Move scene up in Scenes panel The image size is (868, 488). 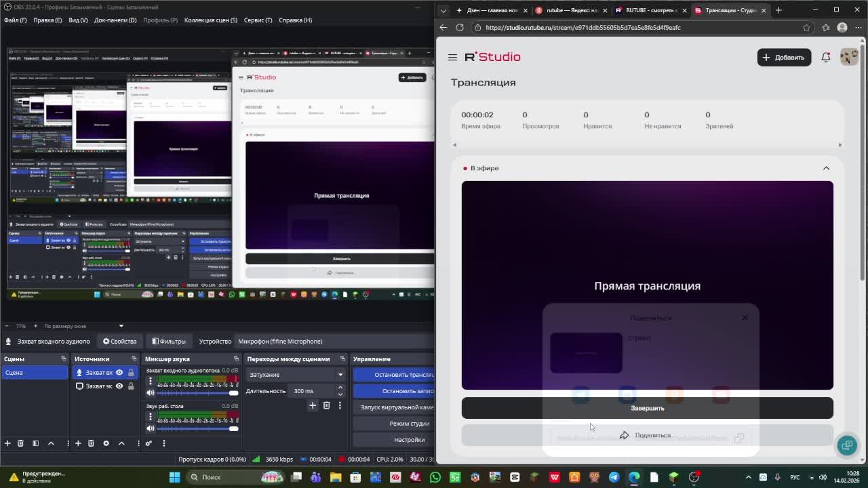(51, 443)
